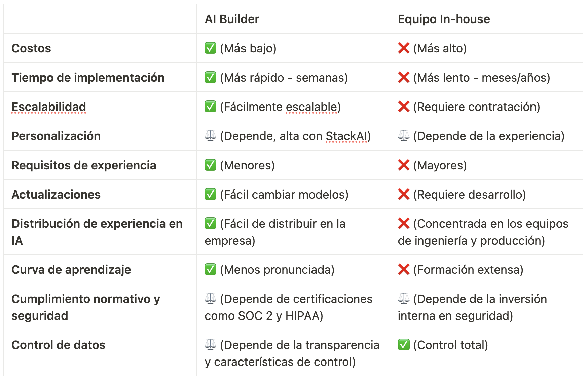Click the green checkmark beside "(Control total)"
This screenshot has width=588, height=381.
(x=403, y=345)
